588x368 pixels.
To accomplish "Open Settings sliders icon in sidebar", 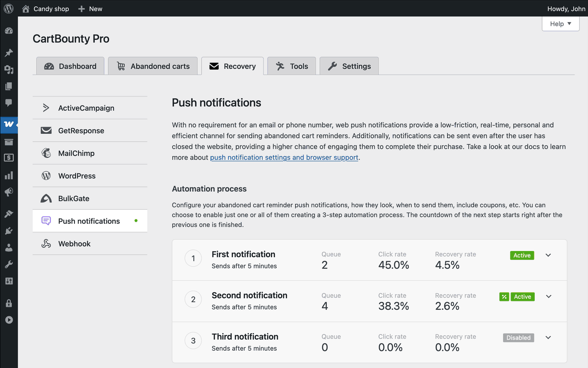I will [9, 281].
